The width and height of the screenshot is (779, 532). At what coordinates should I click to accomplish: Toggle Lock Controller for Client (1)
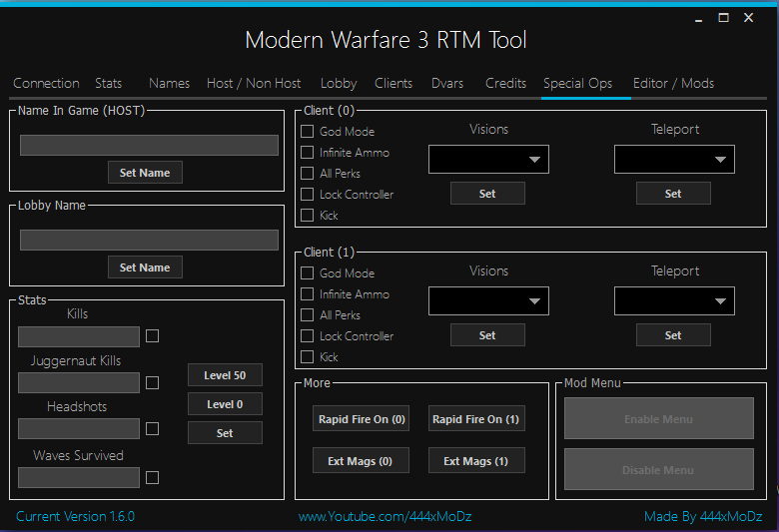pos(307,335)
